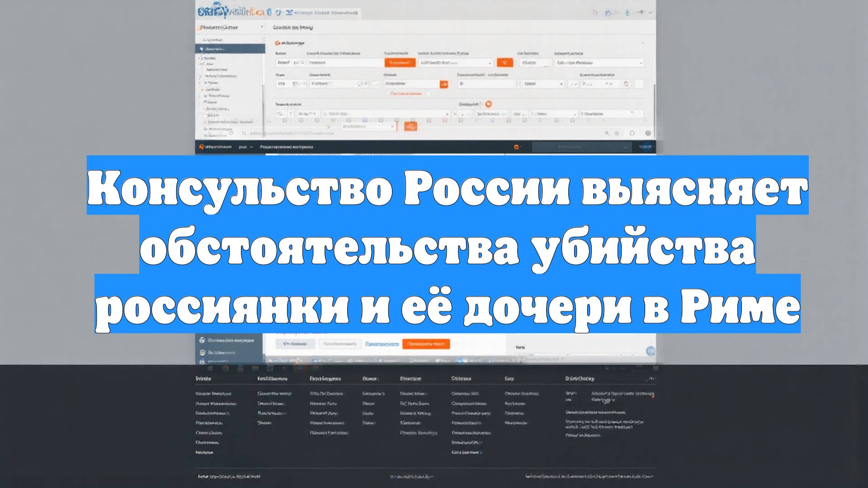Click the editor logo in dark header
The height and width of the screenshot is (488, 868).
pyautogui.click(x=216, y=147)
